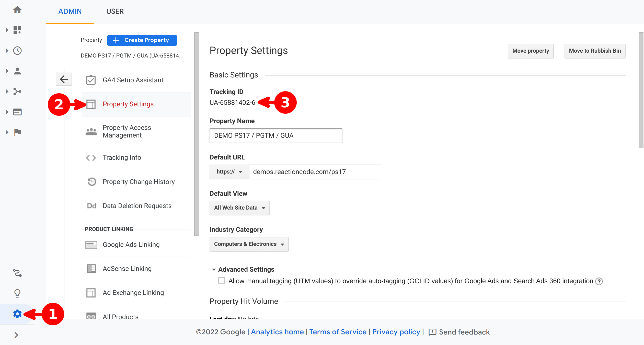Open the Realtime clock icon
The image size is (644, 345).
(17, 51)
